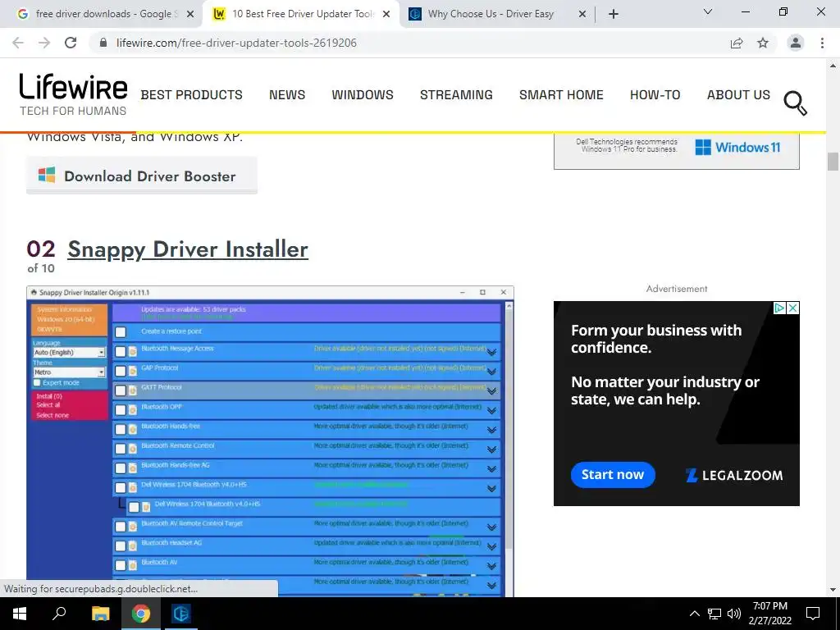The width and height of the screenshot is (840, 630).
Task: Click the address bar URL
Action: pos(236,43)
